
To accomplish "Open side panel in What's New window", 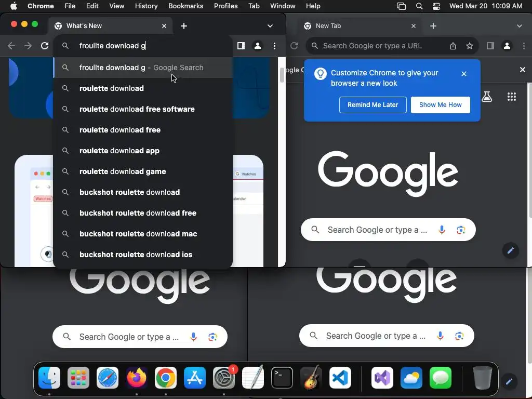I will pyautogui.click(x=241, y=46).
